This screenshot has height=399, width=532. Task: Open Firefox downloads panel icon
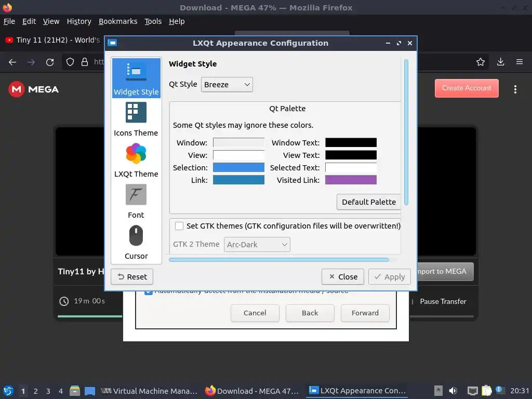[x=500, y=62]
